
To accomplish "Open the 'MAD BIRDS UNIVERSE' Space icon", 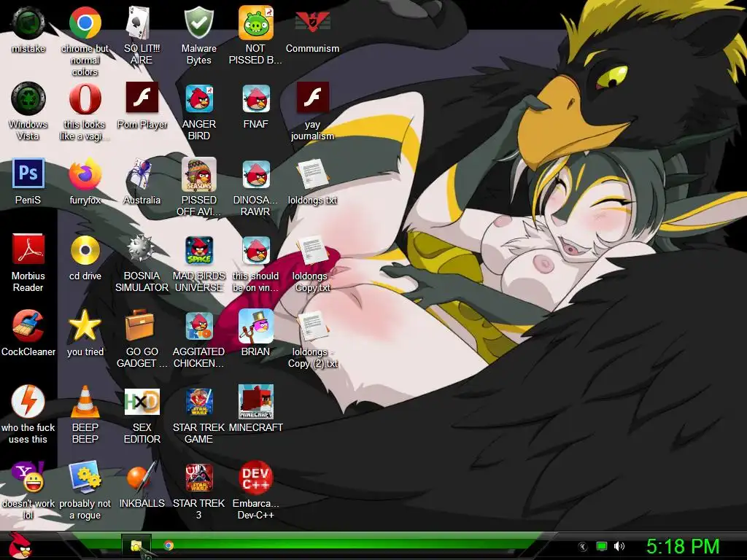I will (198, 250).
